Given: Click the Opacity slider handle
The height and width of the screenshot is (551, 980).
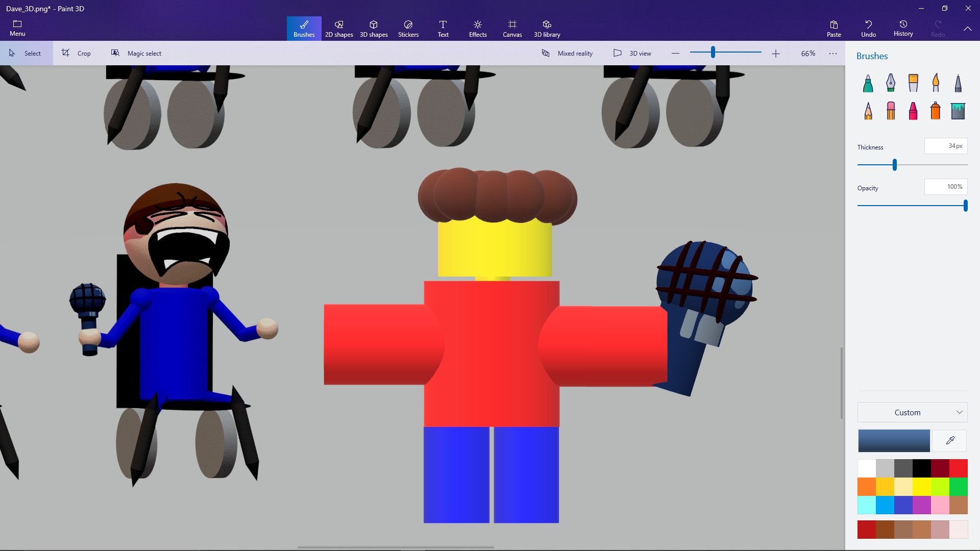Looking at the screenshot, I should coord(965,206).
